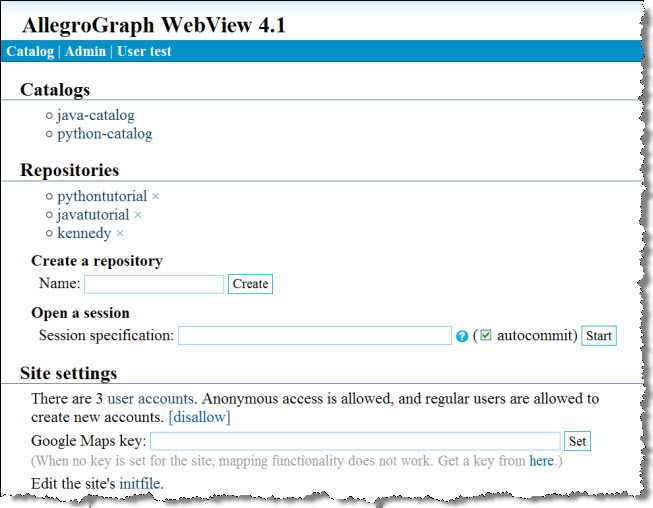Open the User test menu
This screenshot has width=653, height=508.
tap(144, 51)
